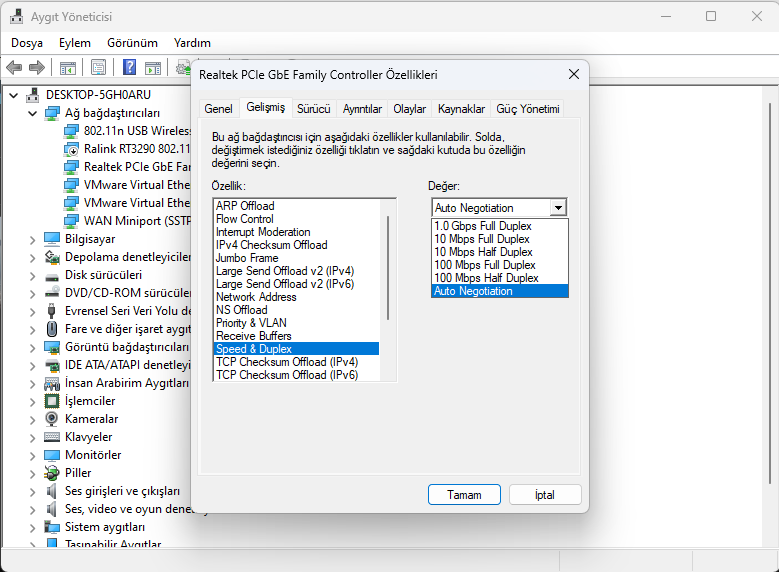Choose 100 Mbps Full Duplex value
Image resolution: width=779 pixels, height=572 pixels.
click(x=500, y=265)
